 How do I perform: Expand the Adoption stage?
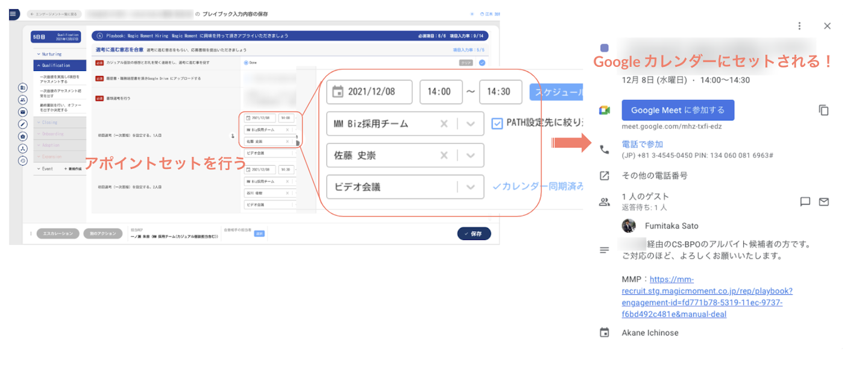pos(60,145)
